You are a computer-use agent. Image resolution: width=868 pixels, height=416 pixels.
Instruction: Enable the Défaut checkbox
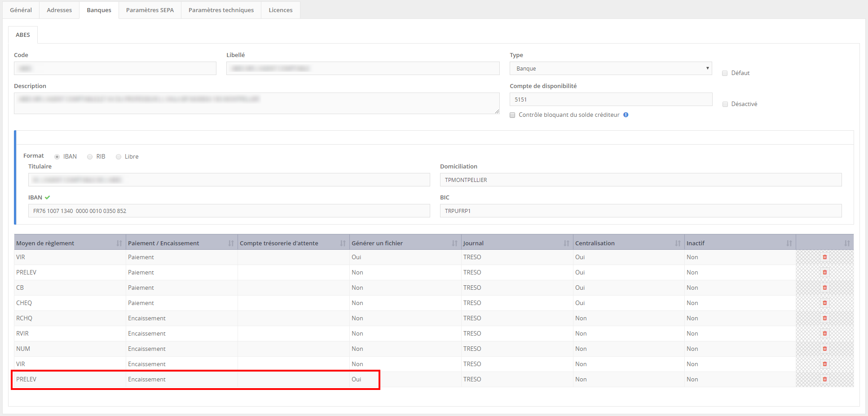point(725,73)
